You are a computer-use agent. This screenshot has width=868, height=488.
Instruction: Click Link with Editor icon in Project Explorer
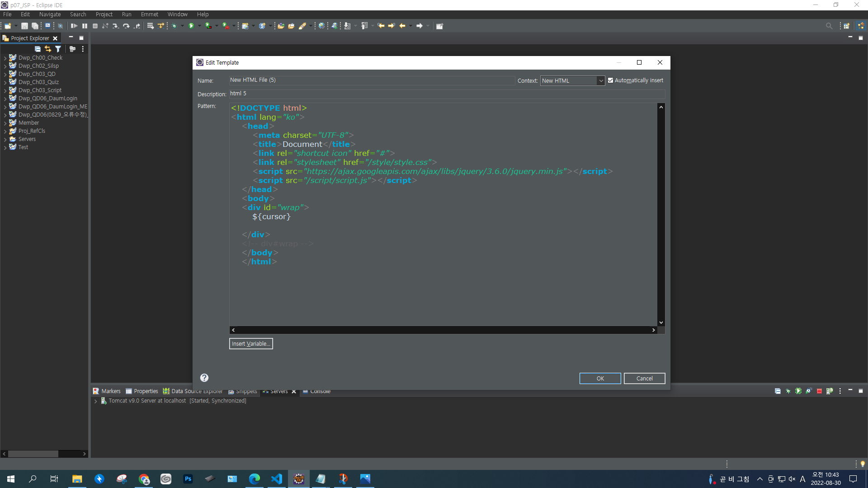click(x=48, y=49)
